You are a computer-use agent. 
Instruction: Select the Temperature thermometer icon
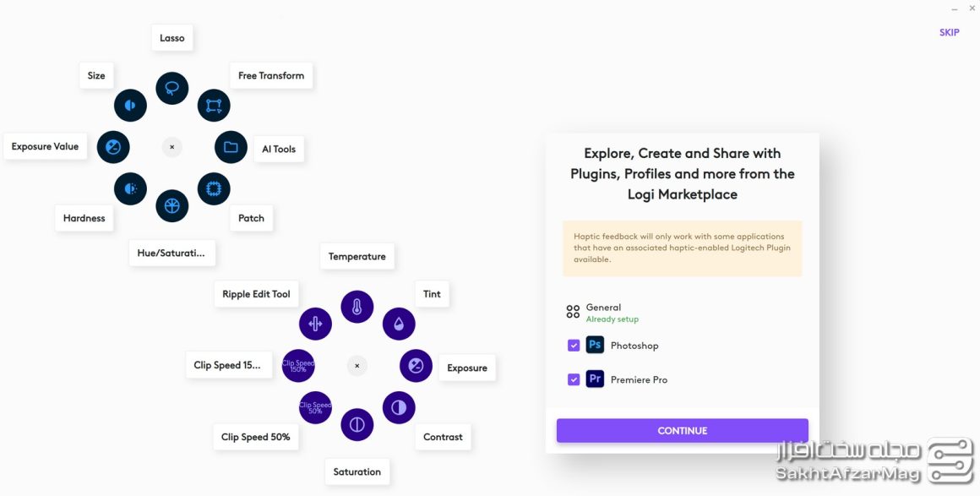pyautogui.click(x=357, y=307)
